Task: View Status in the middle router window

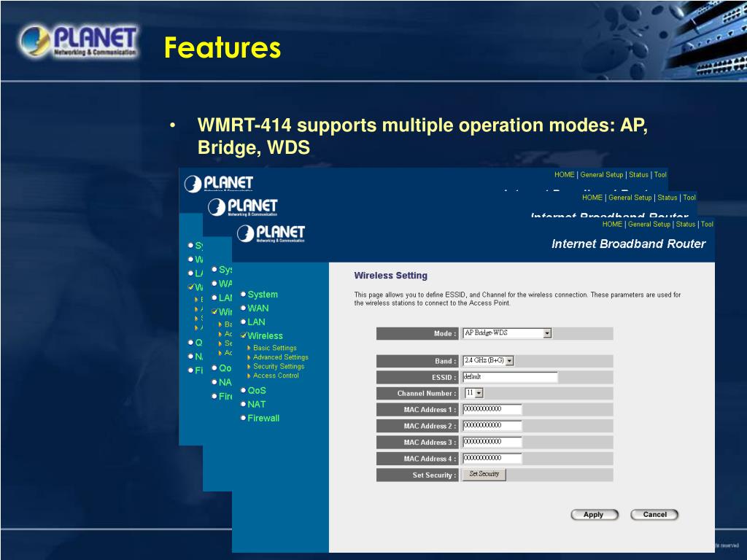Action: (667, 197)
